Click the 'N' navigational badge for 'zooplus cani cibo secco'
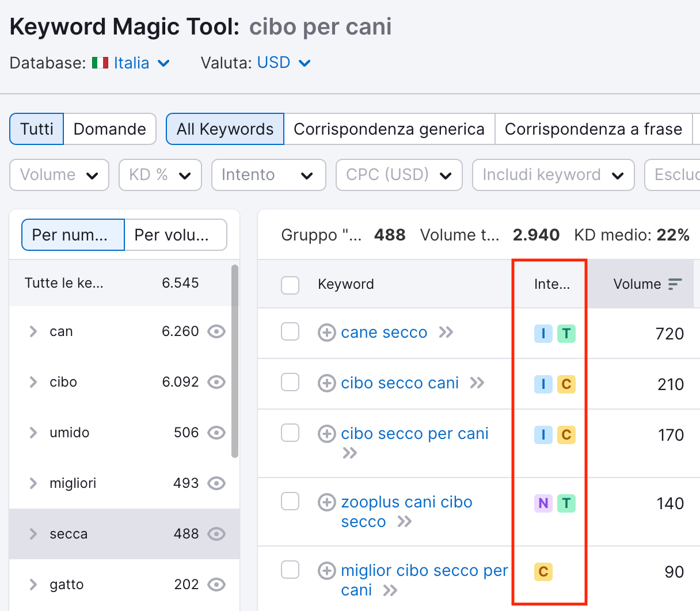 543,503
